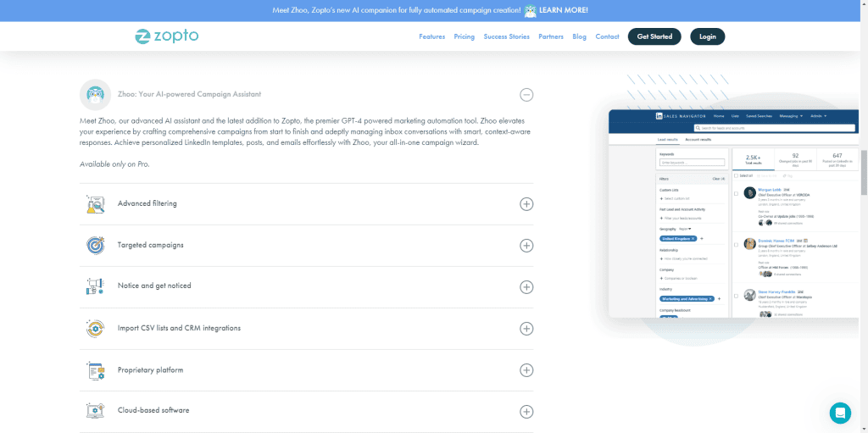
Task: Tick the Select all checkbox in preview
Action: [x=736, y=175]
